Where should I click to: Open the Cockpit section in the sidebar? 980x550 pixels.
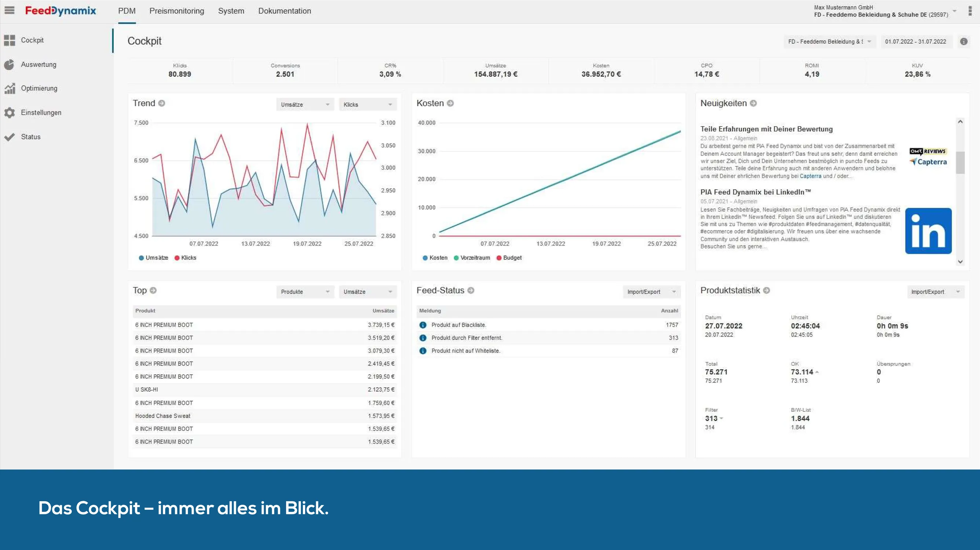(32, 40)
